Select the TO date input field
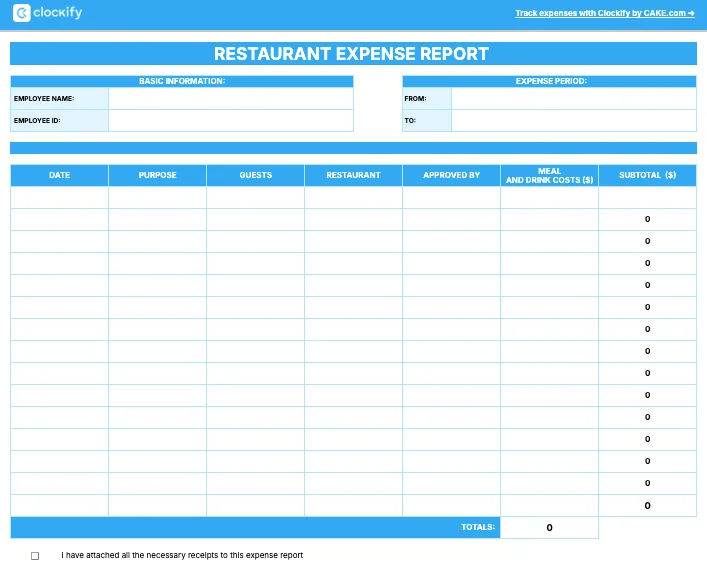Image resolution: width=707 pixels, height=572 pixels. 574,120
